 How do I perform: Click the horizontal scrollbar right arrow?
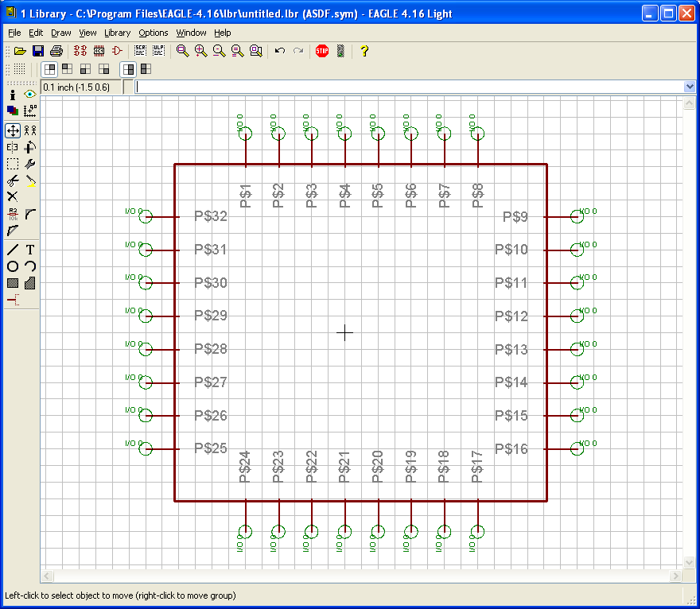click(x=675, y=576)
